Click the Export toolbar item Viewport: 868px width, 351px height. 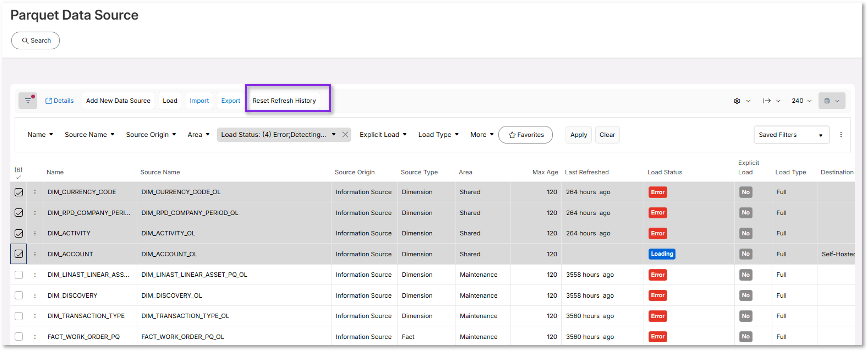(230, 101)
